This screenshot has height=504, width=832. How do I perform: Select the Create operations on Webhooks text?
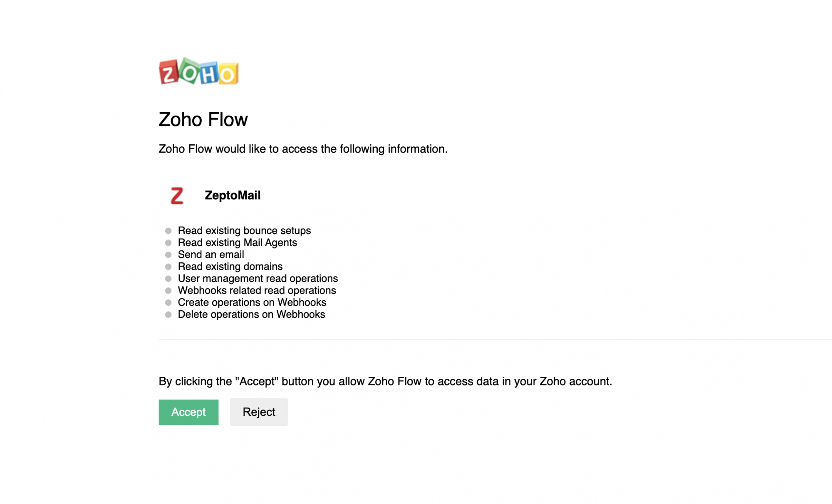point(252,303)
